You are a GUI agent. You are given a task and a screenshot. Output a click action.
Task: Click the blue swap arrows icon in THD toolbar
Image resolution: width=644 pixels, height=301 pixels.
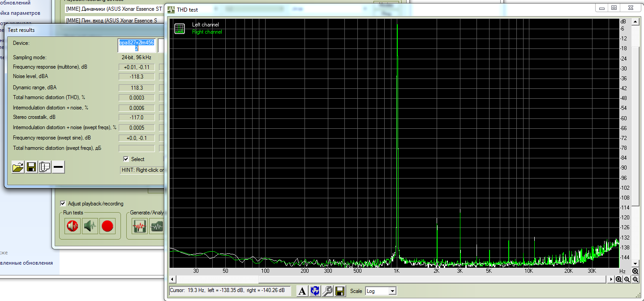pyautogui.click(x=315, y=291)
